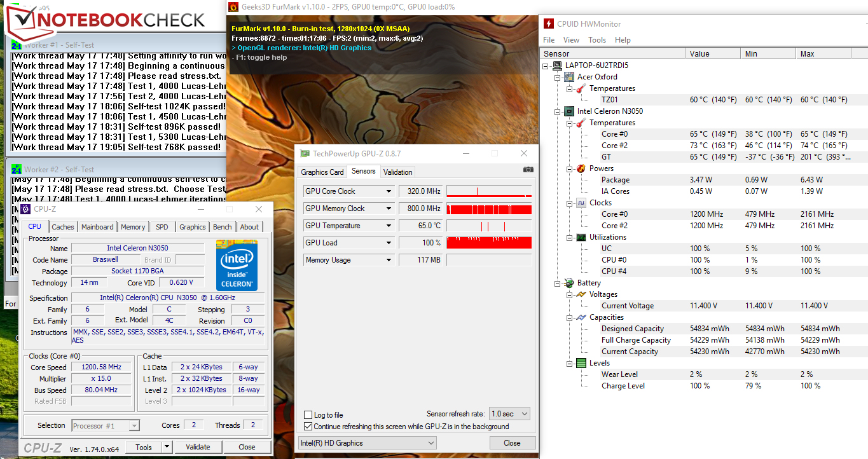Click the Tools button in CPU-Z

(144, 447)
